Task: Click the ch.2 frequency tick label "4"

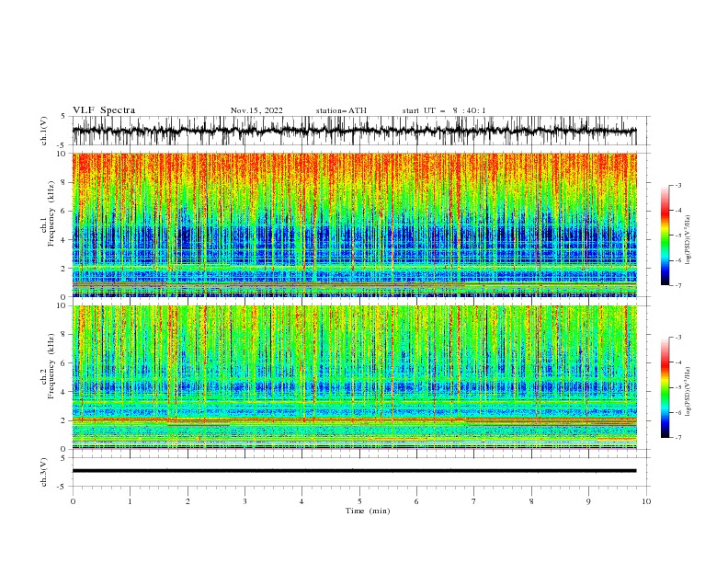Action: click(64, 392)
